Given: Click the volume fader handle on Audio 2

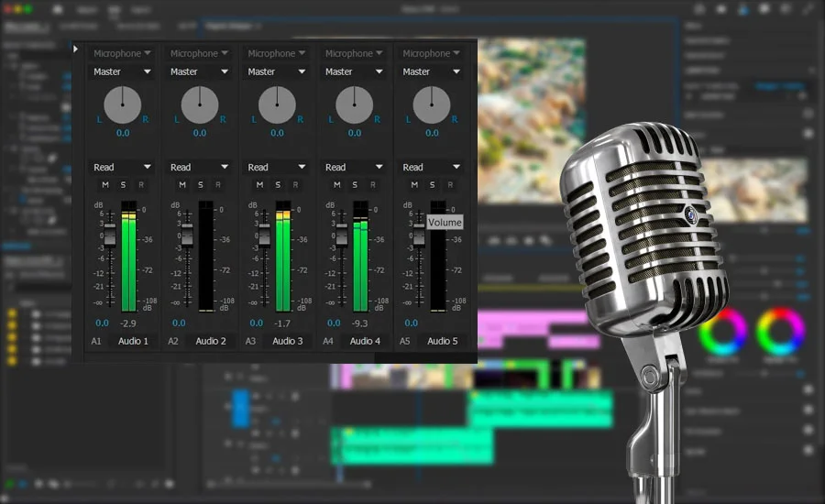Looking at the screenshot, I should click(187, 235).
